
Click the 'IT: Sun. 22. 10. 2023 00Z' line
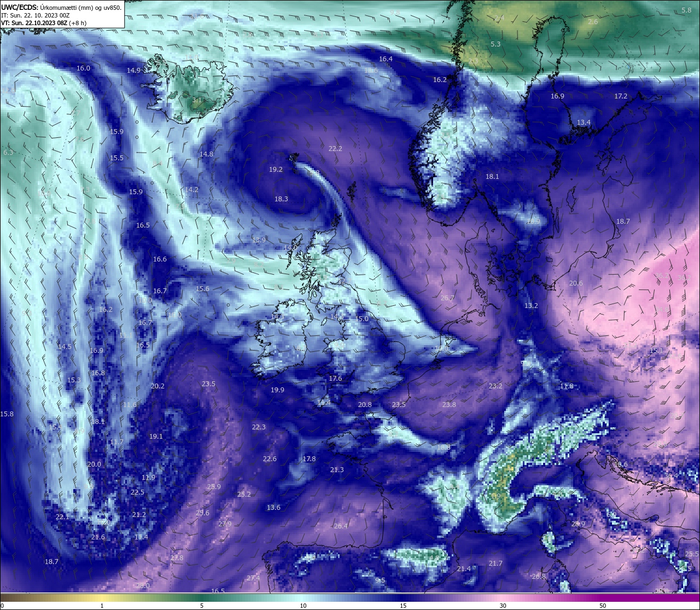point(35,15)
